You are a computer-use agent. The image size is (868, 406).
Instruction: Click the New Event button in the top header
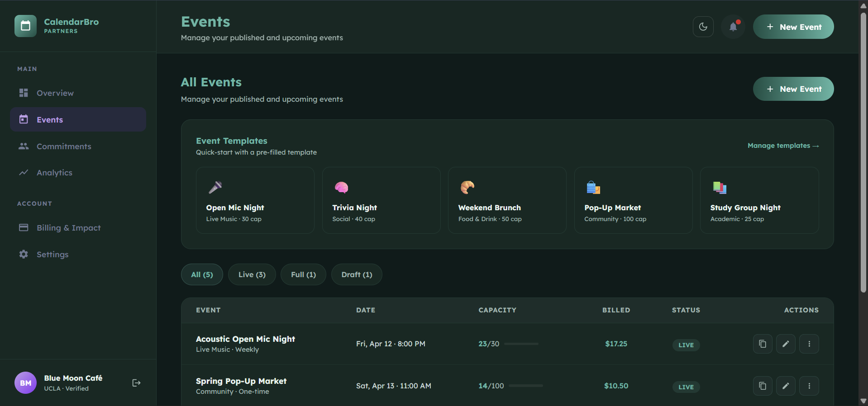coord(793,27)
